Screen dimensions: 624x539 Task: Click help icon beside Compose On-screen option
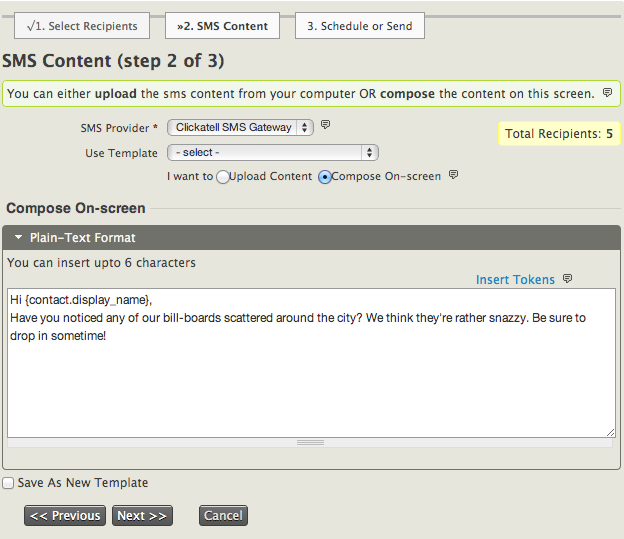(453, 176)
